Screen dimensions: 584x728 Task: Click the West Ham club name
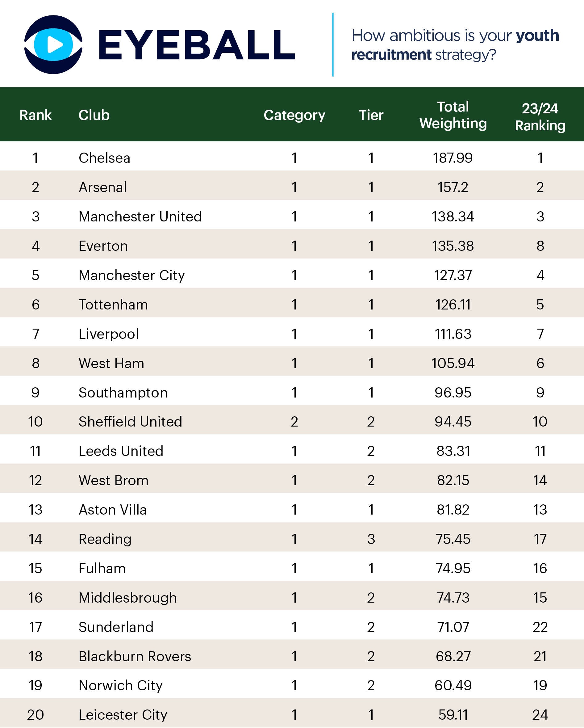pos(111,363)
